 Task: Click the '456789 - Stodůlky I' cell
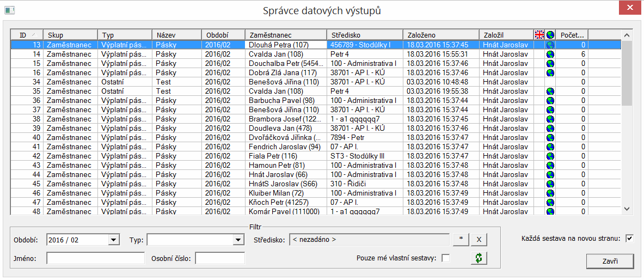(x=365, y=45)
